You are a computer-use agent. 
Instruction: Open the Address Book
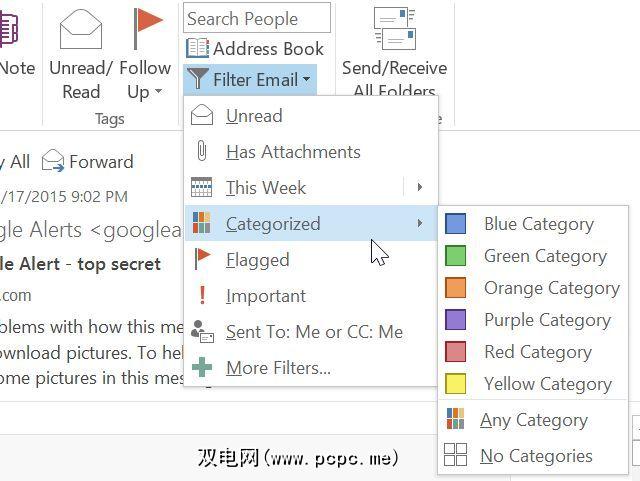tap(255, 48)
